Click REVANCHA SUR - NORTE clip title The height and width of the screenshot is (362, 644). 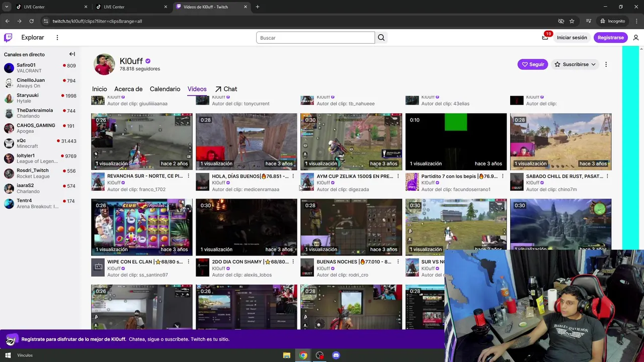pos(145,176)
